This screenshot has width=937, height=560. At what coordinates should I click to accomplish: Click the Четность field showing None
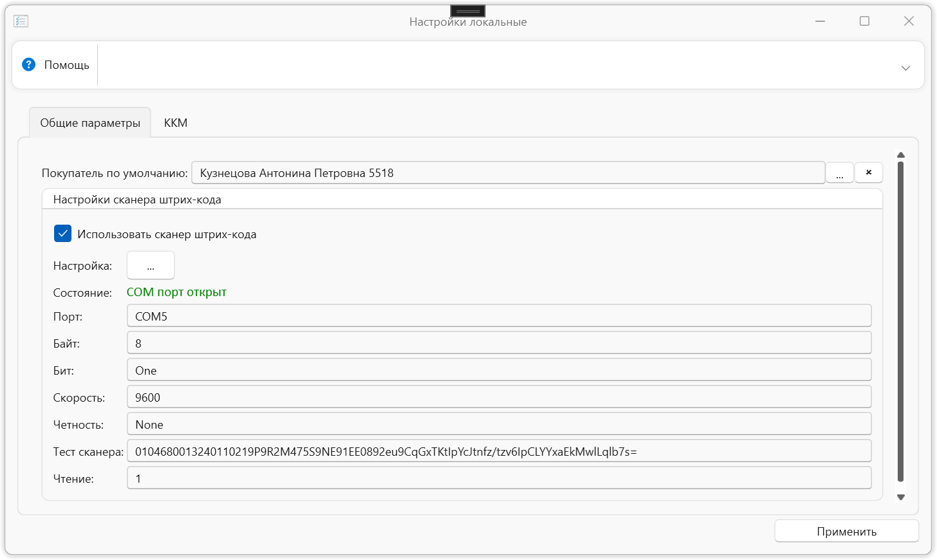[498, 424]
